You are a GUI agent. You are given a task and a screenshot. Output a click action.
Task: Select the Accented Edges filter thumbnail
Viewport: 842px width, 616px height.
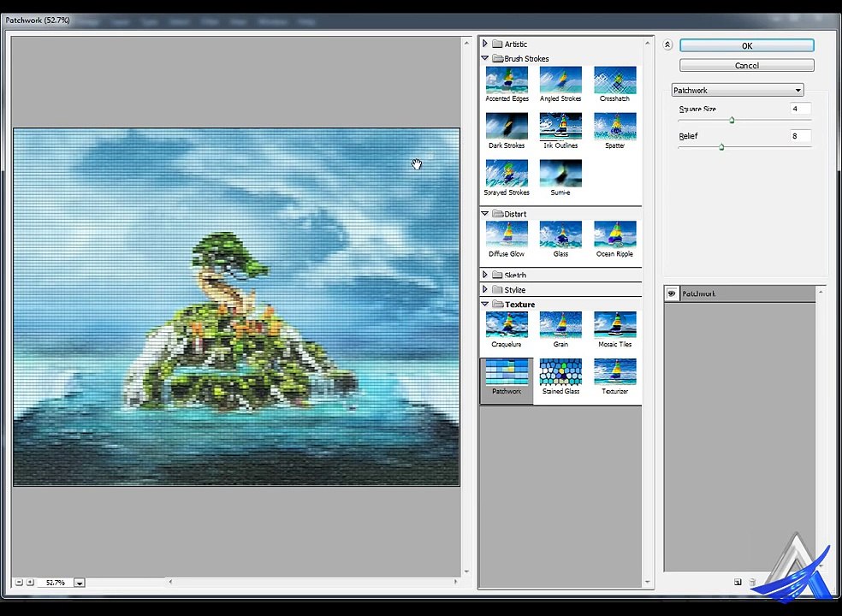[x=507, y=80]
